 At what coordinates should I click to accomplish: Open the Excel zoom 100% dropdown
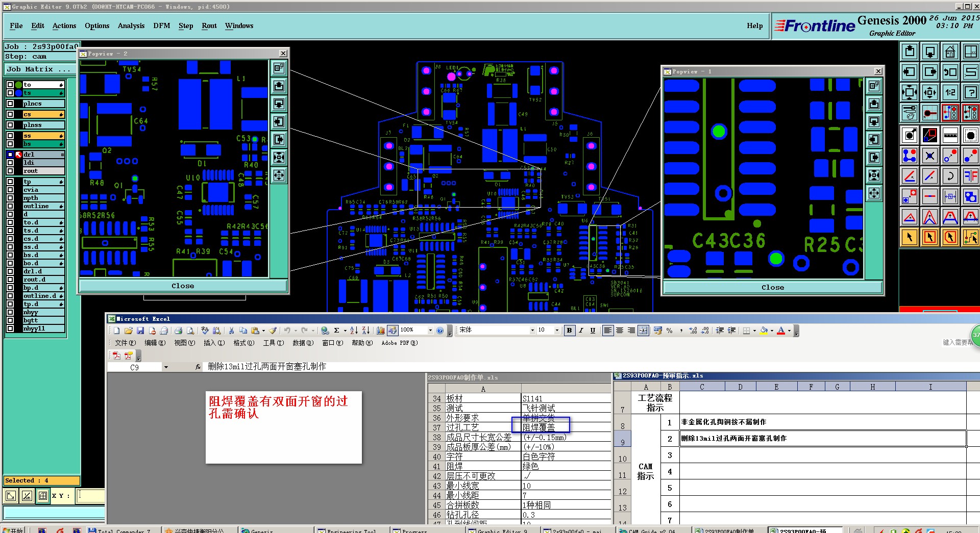click(430, 331)
